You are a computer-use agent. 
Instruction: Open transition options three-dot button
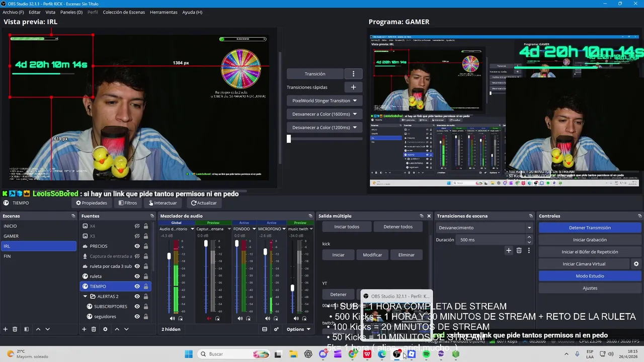click(x=353, y=74)
